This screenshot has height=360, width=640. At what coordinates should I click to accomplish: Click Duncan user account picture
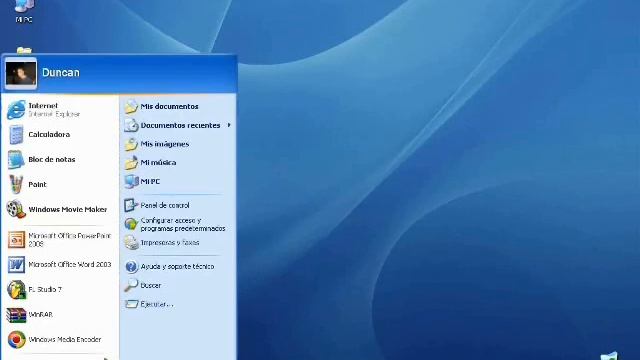(21, 73)
